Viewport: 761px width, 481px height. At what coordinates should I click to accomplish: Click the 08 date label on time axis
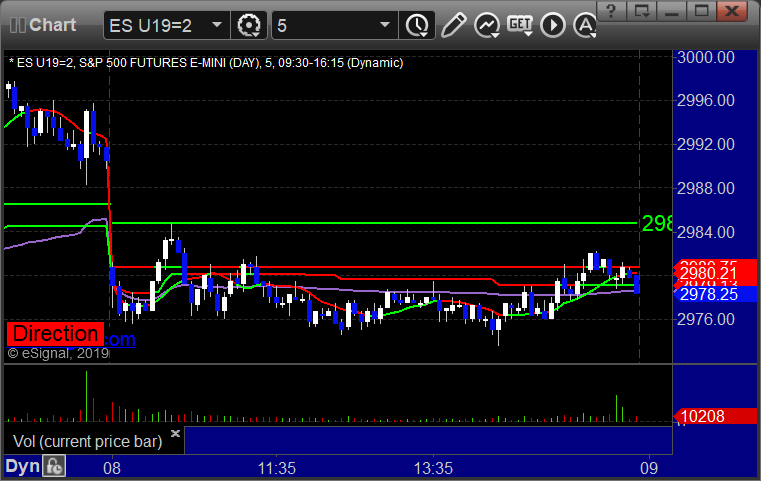point(112,468)
